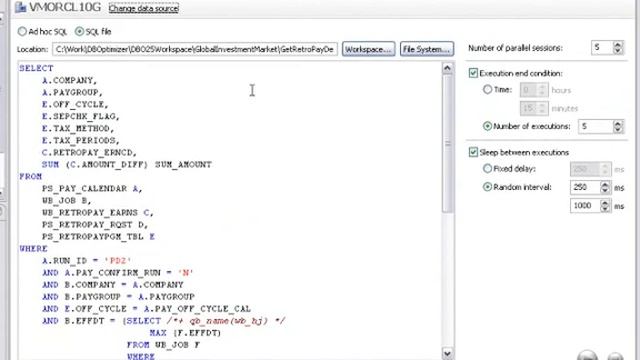Click the PS_PAY_CALENDAR A, table line
This screenshot has width=640, height=360.
[x=92, y=189]
